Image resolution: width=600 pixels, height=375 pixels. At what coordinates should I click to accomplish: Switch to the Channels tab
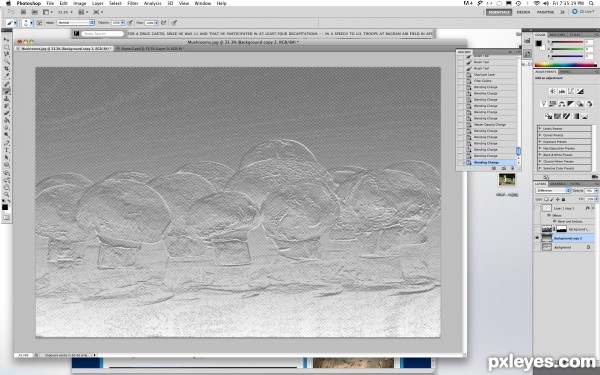click(558, 184)
